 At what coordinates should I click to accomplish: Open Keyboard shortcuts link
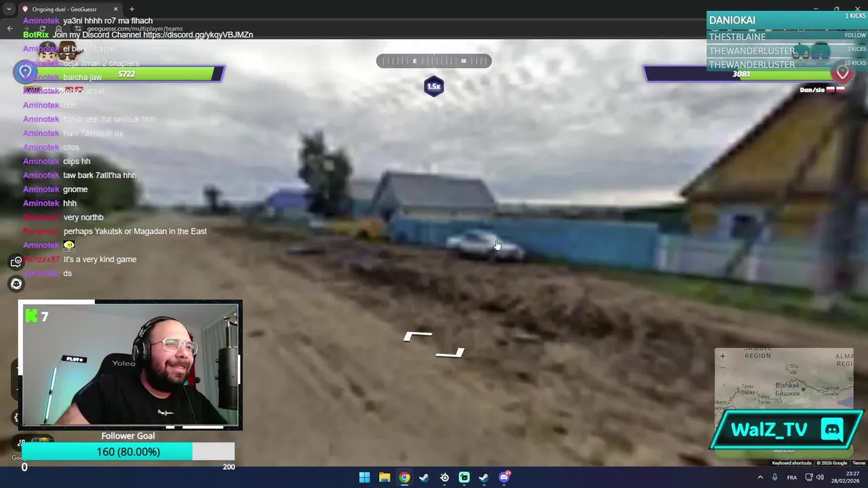tap(791, 463)
